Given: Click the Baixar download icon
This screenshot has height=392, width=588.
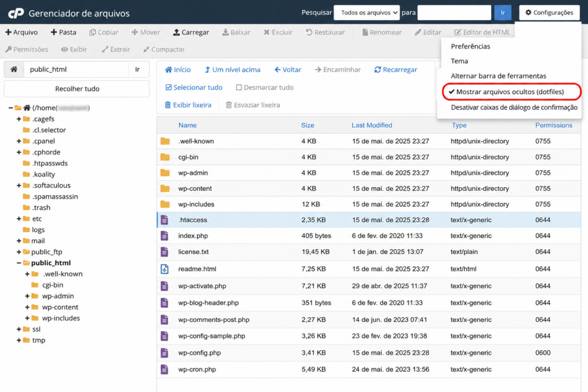Looking at the screenshot, I should (x=225, y=32).
